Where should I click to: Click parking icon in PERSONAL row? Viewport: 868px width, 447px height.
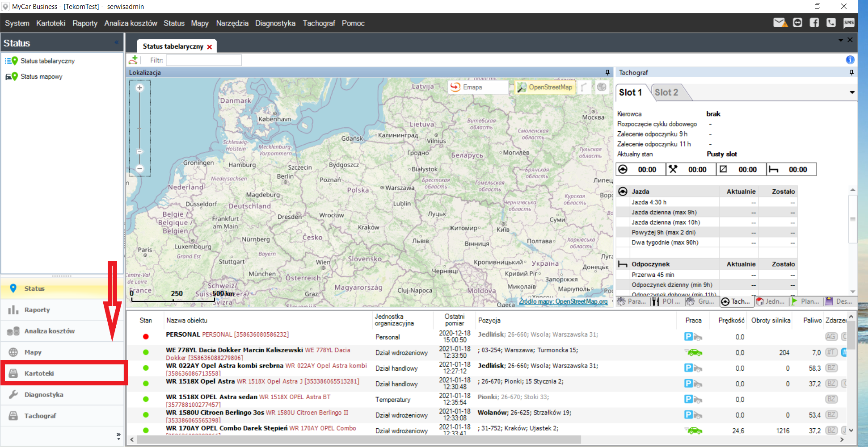point(693,337)
